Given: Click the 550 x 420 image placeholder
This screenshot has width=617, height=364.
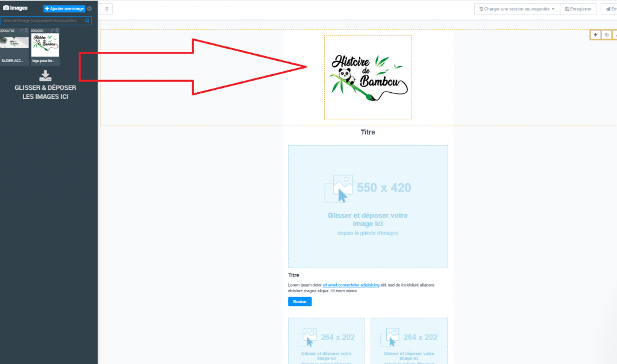Looking at the screenshot, I should [368, 207].
